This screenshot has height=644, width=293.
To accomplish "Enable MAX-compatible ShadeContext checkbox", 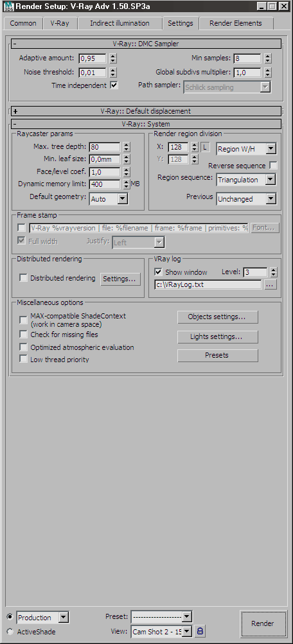I will coord(23,320).
